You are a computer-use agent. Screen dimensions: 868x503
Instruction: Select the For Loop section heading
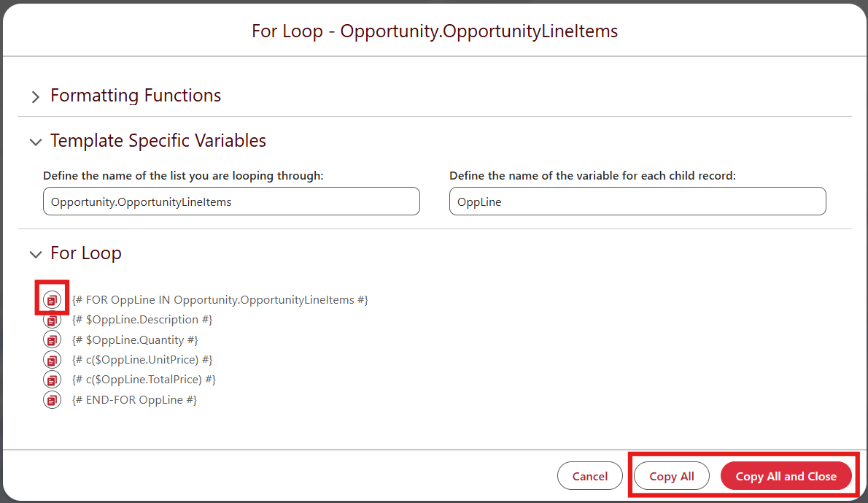86,253
